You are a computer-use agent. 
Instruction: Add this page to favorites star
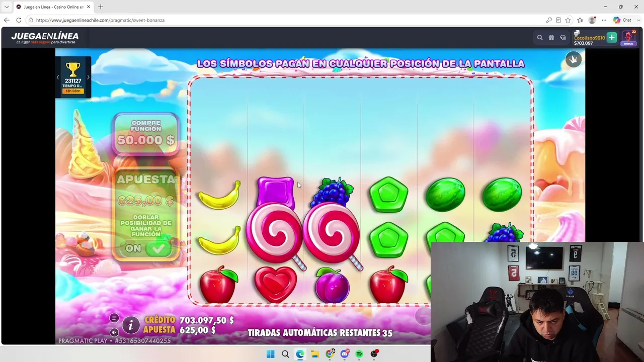coord(568,20)
